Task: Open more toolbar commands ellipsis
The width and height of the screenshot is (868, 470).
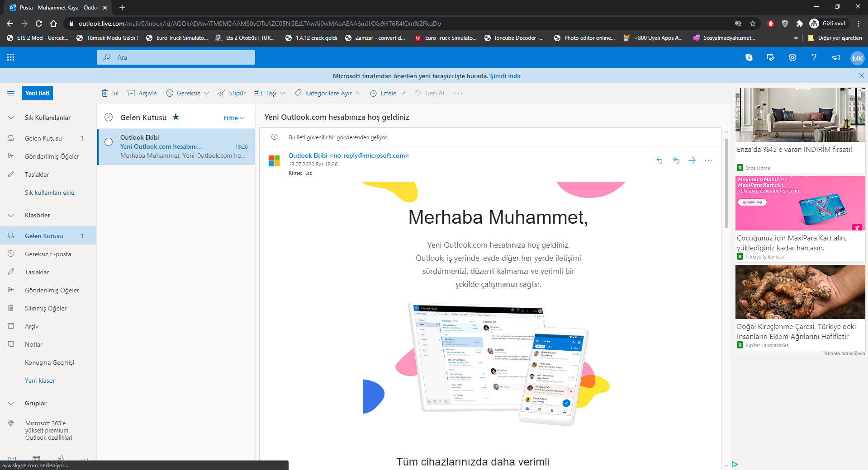Action: coord(459,93)
